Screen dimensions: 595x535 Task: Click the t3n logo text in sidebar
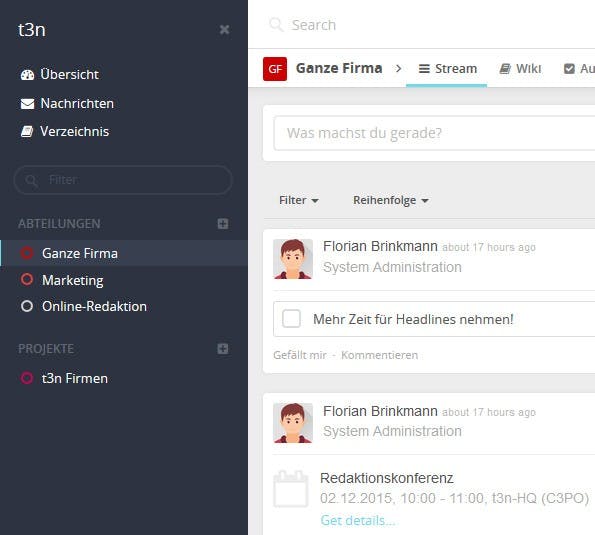coord(32,30)
